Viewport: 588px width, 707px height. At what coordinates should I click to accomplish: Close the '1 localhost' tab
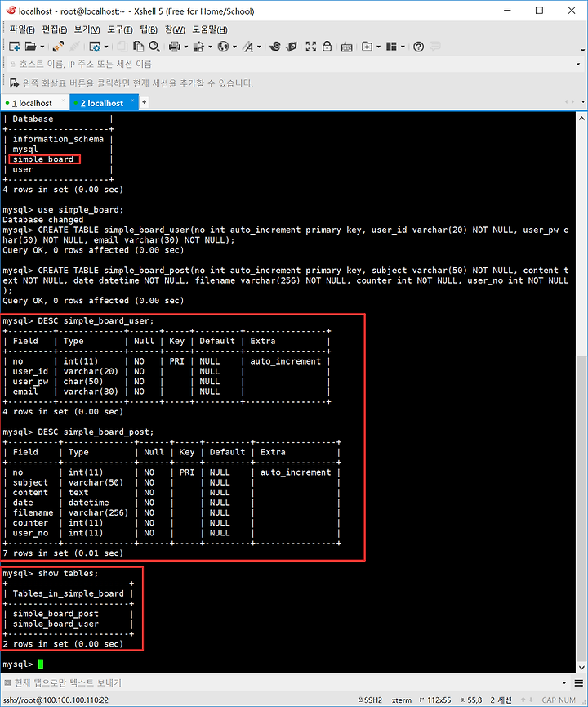pyautogui.click(x=63, y=101)
